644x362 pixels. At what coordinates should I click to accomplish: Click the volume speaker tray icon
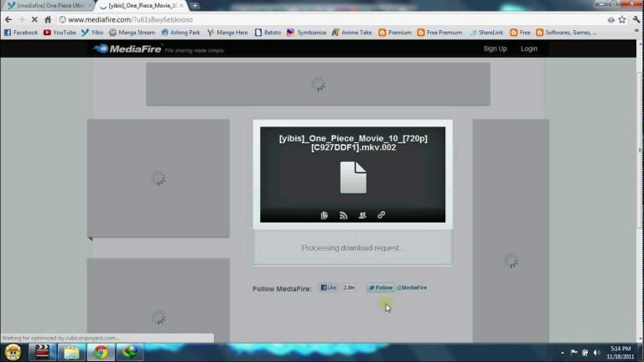(597, 353)
